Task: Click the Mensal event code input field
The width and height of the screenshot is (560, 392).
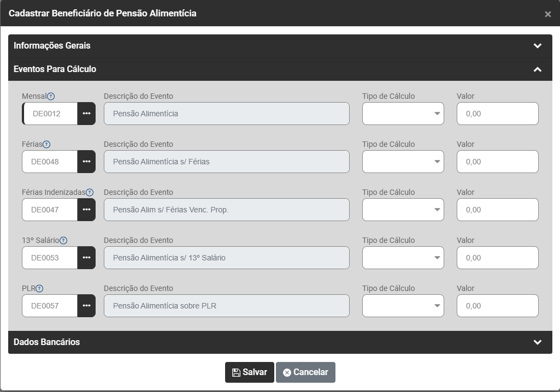Action: 50,114
